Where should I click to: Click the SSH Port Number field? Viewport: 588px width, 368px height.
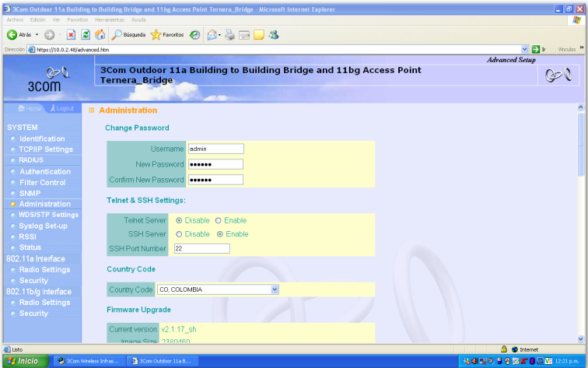201,248
